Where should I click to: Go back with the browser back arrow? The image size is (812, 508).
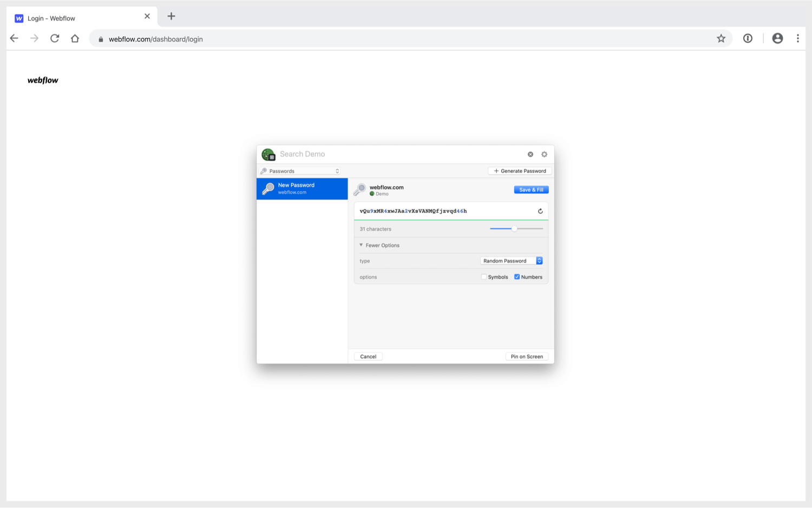point(14,38)
